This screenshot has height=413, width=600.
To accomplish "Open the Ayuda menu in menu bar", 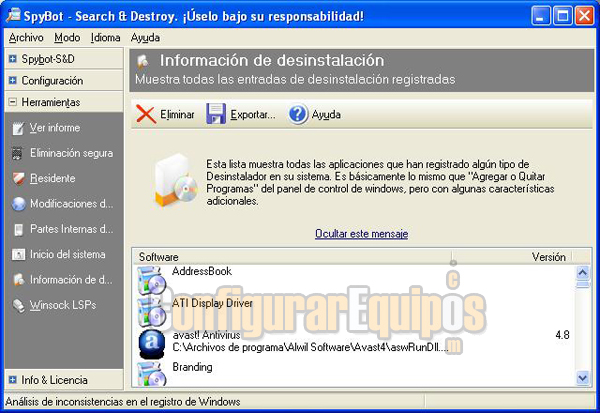I will (145, 38).
